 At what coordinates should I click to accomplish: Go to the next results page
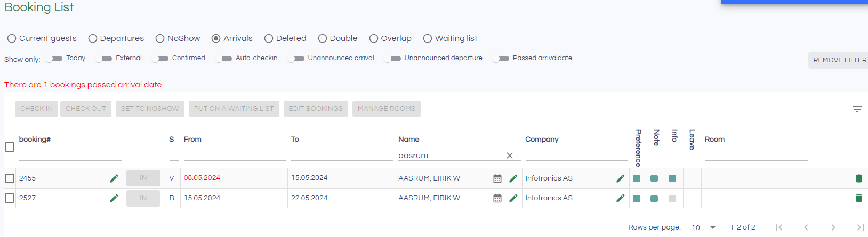[833, 227]
